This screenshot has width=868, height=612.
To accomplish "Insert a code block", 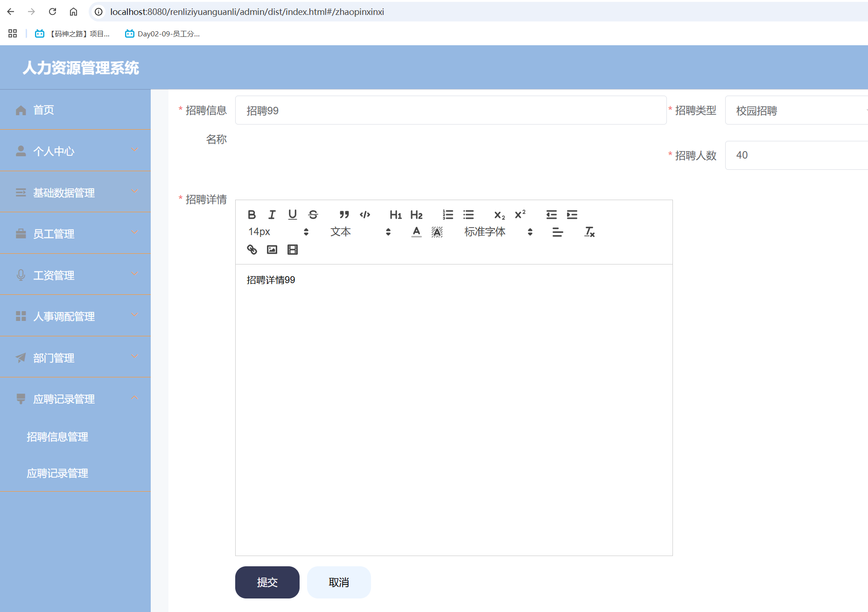I will tap(365, 215).
